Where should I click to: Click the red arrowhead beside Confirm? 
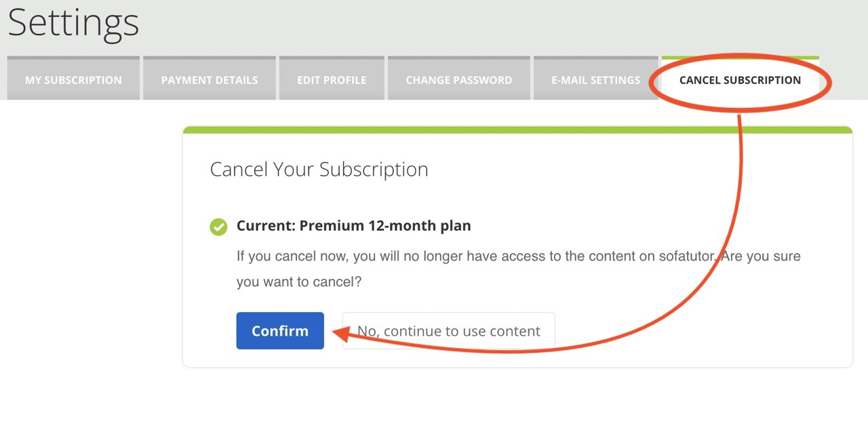[338, 334]
